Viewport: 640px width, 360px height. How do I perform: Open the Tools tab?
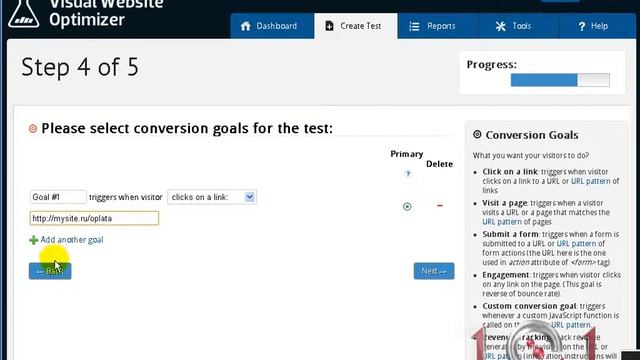click(518, 26)
